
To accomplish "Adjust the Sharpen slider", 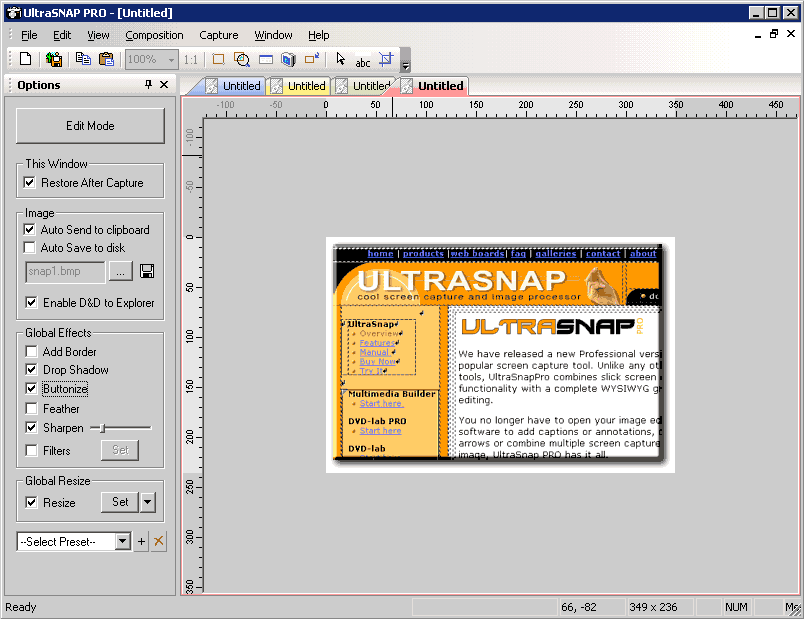I will tap(103, 428).
